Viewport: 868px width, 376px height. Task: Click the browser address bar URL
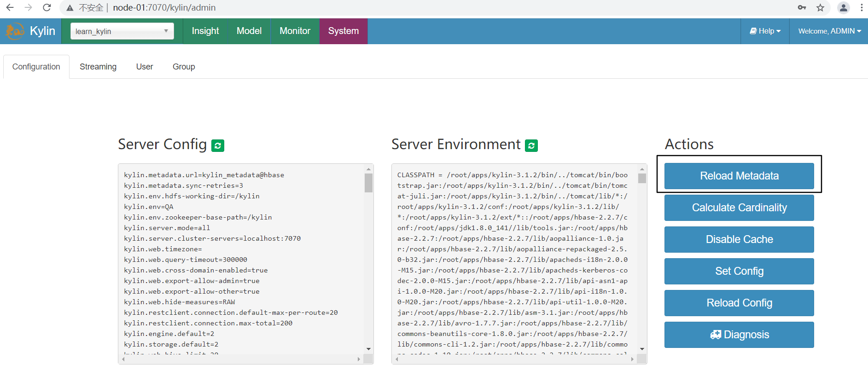[x=164, y=8]
